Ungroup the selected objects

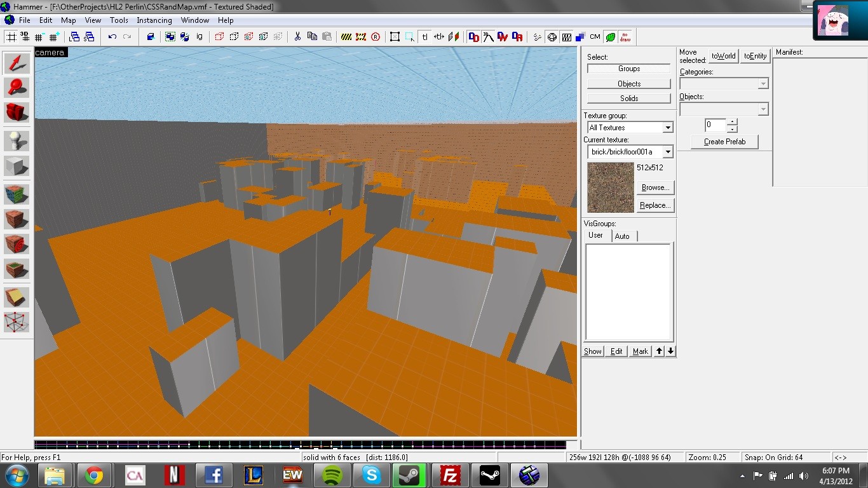click(184, 36)
